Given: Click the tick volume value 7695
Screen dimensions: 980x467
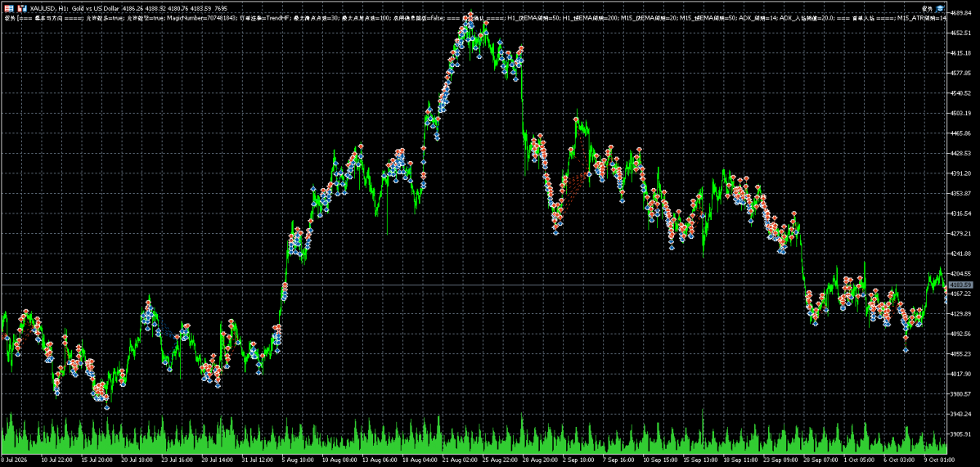Looking at the screenshot, I should [221, 8].
